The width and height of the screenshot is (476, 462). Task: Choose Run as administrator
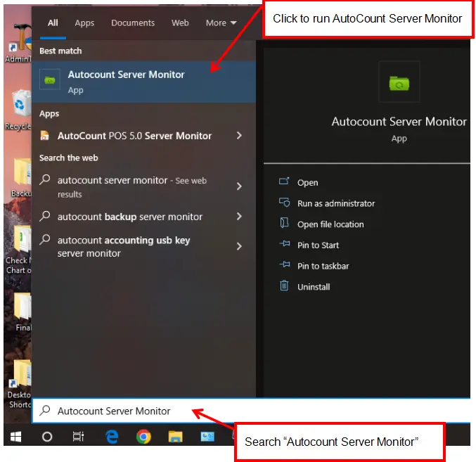(x=336, y=203)
